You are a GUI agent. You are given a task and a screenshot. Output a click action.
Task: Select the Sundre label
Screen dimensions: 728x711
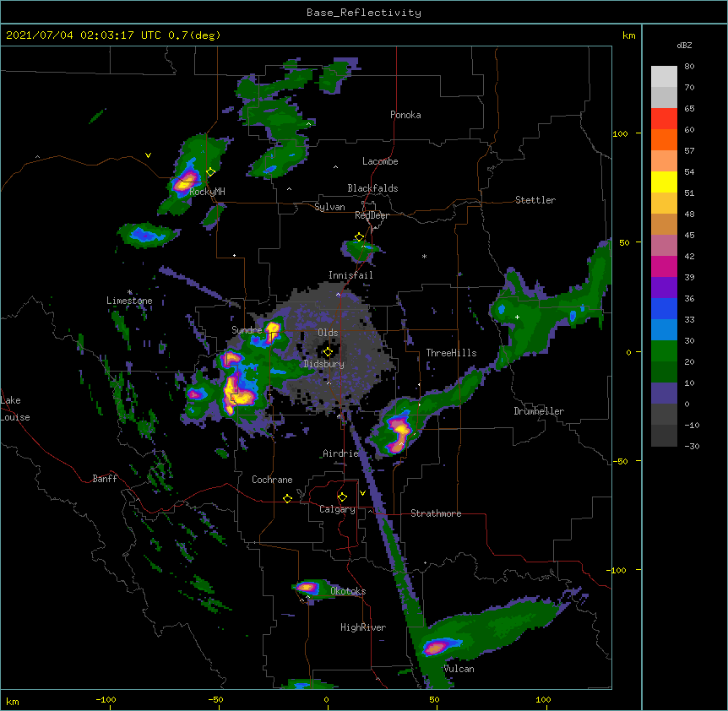pyautogui.click(x=247, y=330)
